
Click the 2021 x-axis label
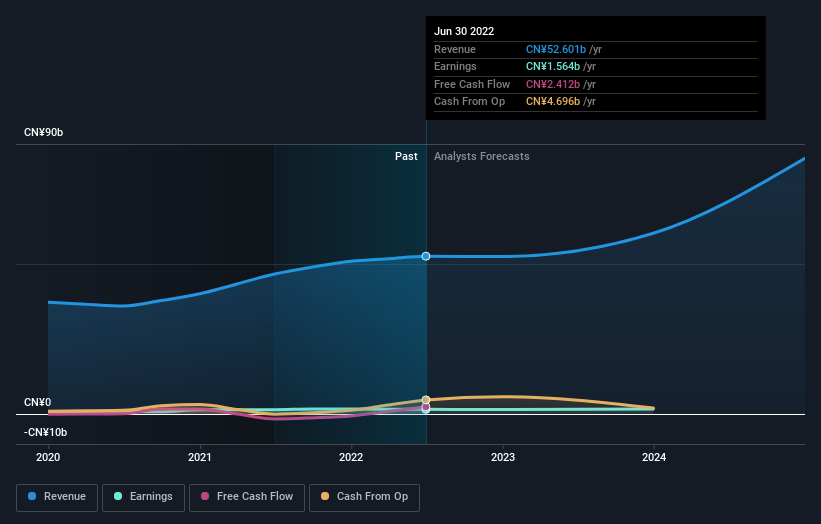[x=199, y=457]
